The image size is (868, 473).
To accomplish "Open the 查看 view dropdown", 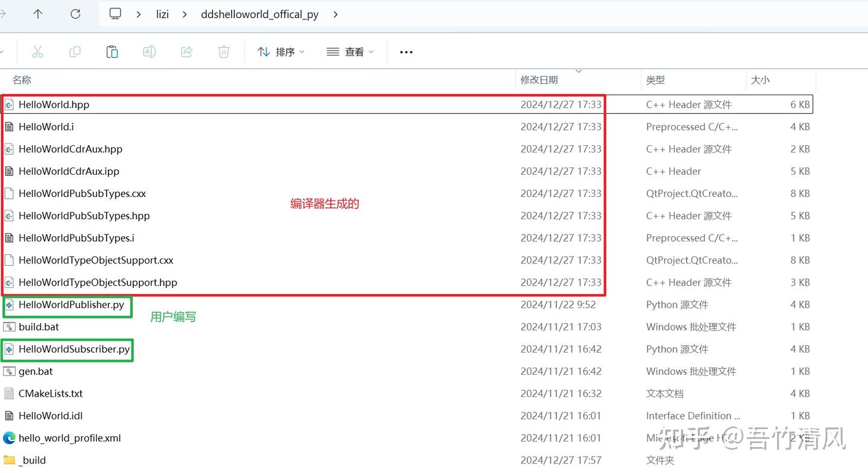I will 350,52.
